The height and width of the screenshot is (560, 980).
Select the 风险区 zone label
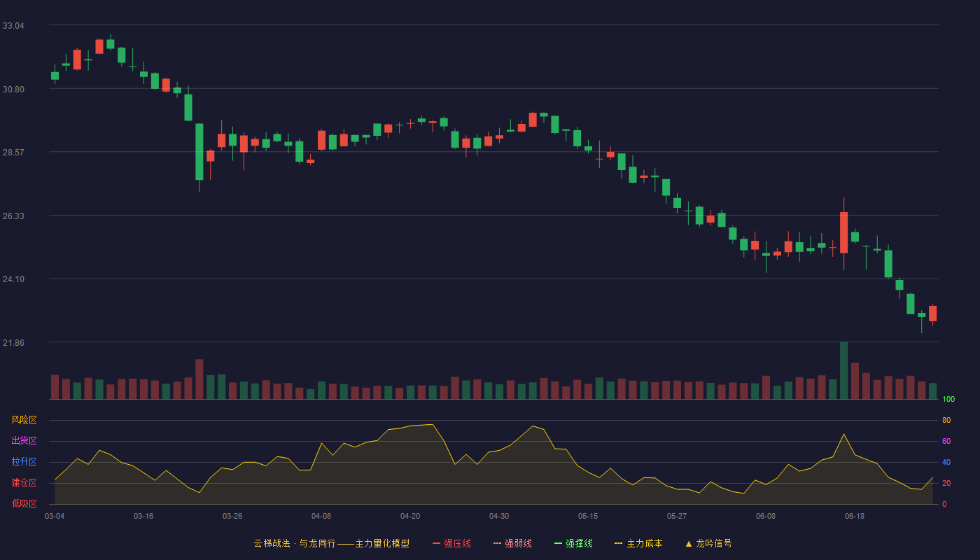coord(24,420)
